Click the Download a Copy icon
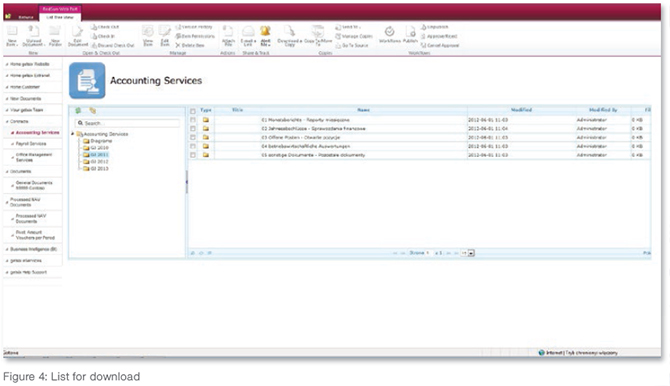The image size is (670, 386). click(x=290, y=31)
